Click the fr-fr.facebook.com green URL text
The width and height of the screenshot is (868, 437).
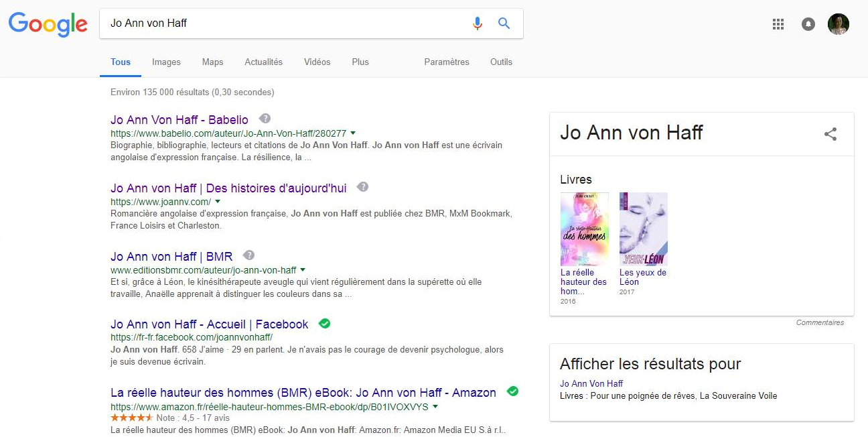pyautogui.click(x=192, y=338)
